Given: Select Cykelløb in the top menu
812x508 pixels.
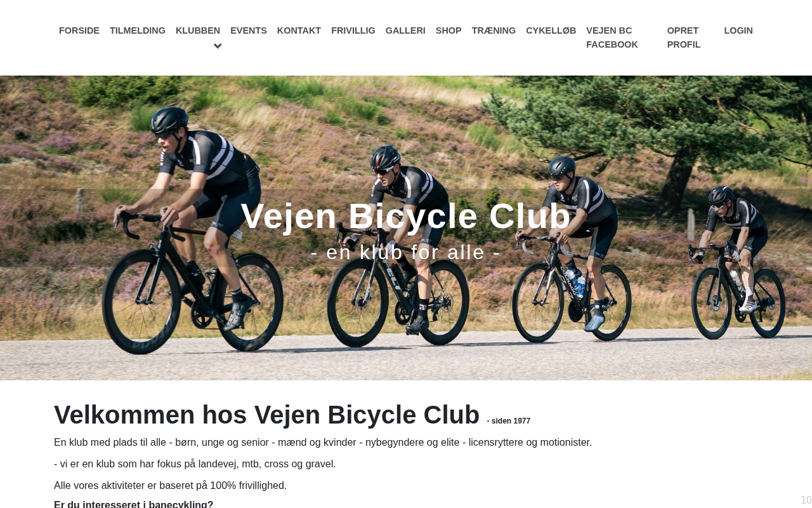Looking at the screenshot, I should (551, 30).
